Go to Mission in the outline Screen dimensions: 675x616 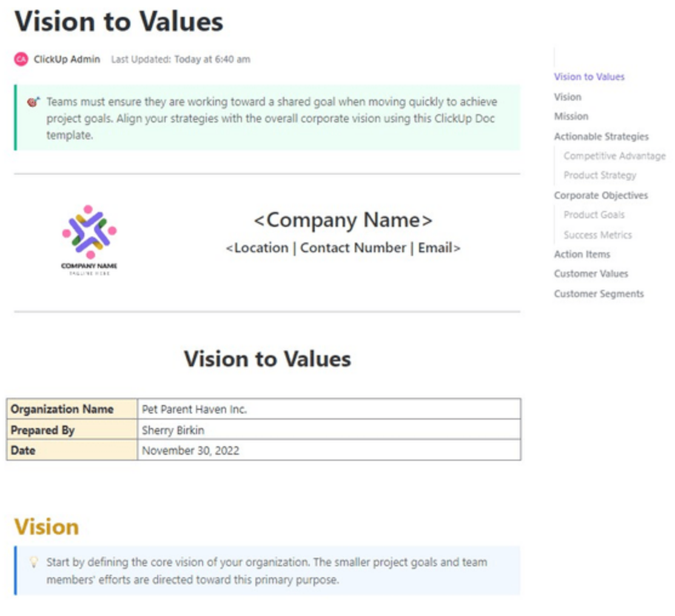click(571, 116)
